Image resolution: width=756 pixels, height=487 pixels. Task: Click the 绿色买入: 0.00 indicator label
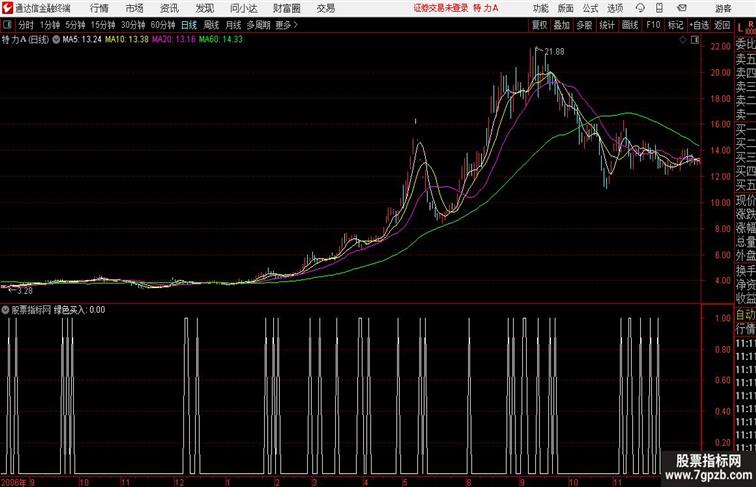click(x=80, y=310)
